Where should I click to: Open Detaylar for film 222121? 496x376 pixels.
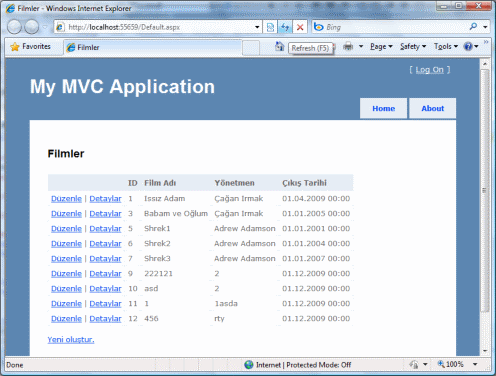pos(105,274)
